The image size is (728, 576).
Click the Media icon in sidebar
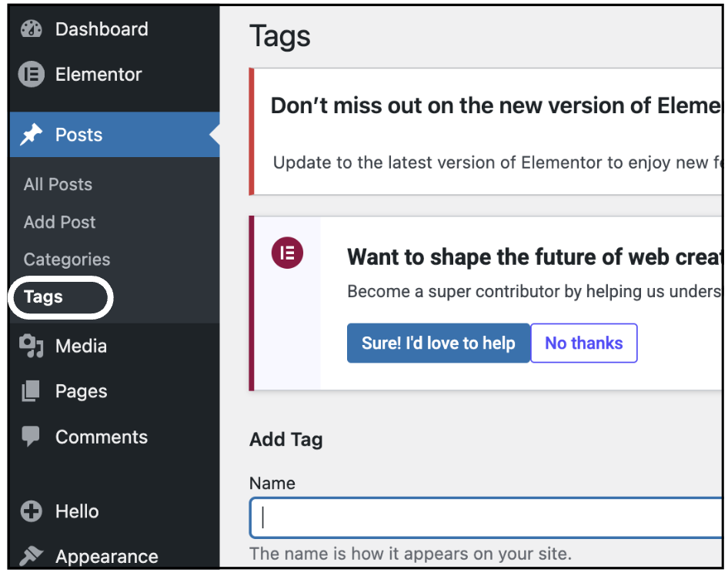31,346
